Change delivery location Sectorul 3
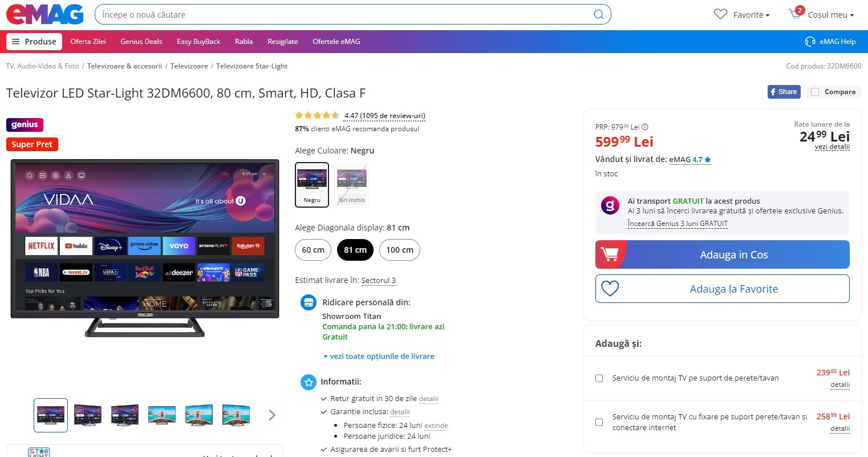The width and height of the screenshot is (868, 457). 379,281
